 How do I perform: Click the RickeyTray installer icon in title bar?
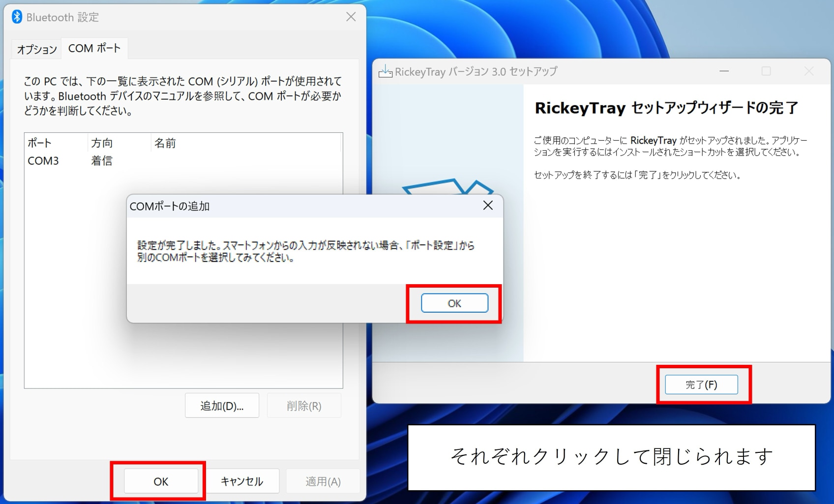[385, 72]
